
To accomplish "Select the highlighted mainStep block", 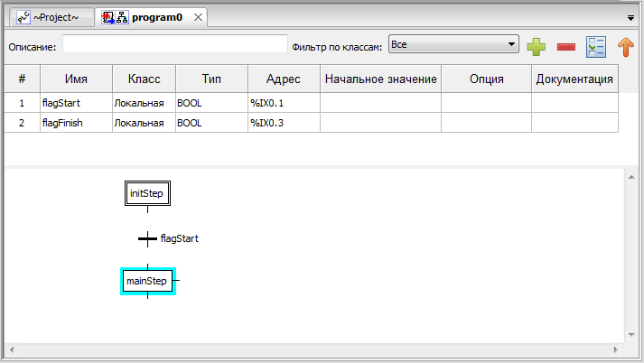I will [147, 282].
